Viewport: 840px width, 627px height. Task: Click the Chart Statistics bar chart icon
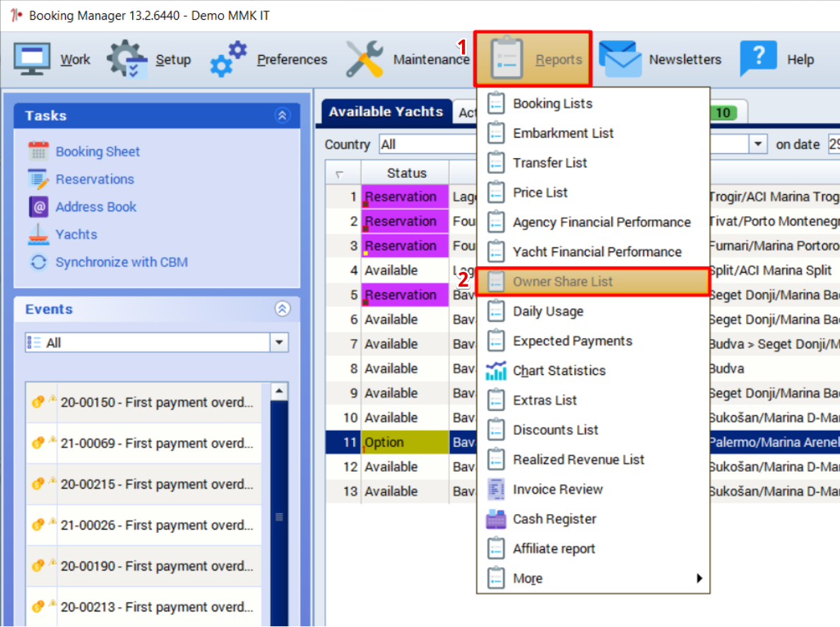pos(497,371)
